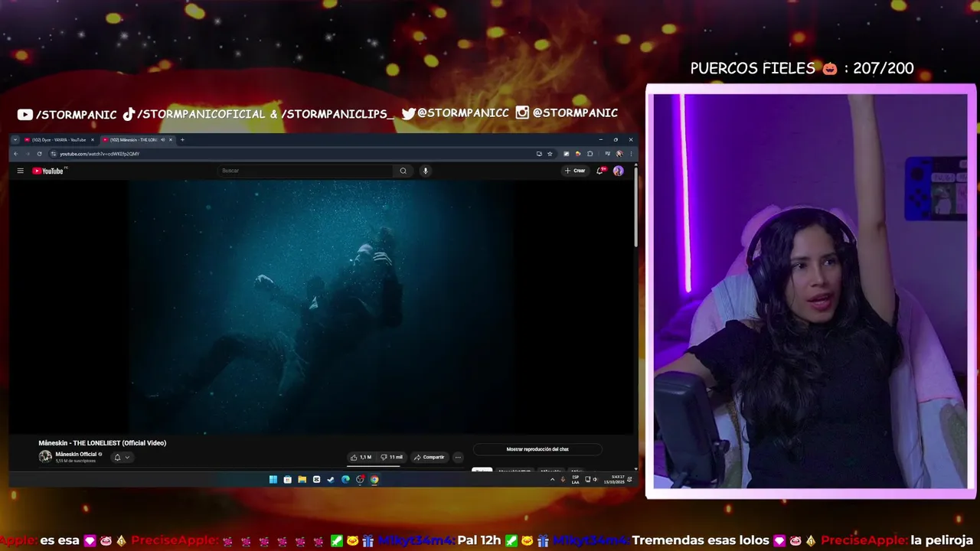Click the page vertical scrollbar
The image size is (980, 551).
[x=636, y=207]
